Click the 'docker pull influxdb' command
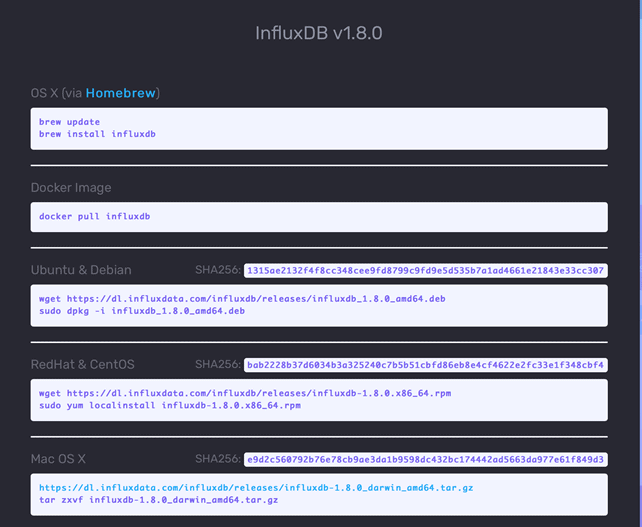 95,217
